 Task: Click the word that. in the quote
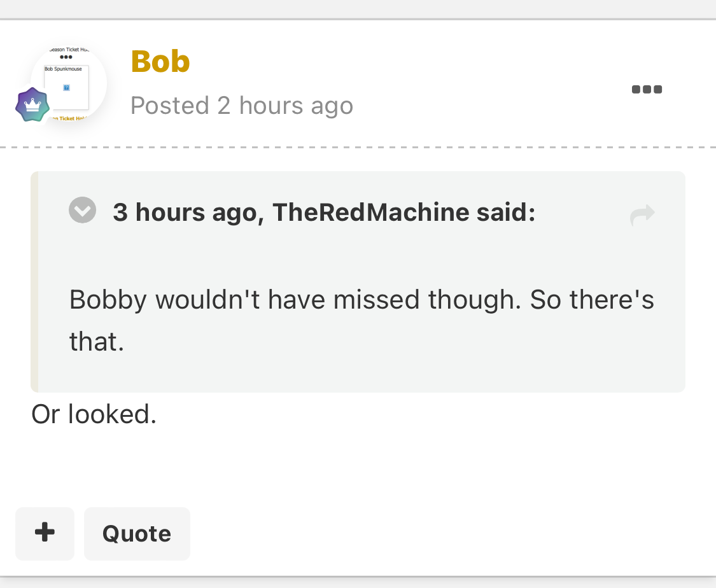tap(96, 342)
